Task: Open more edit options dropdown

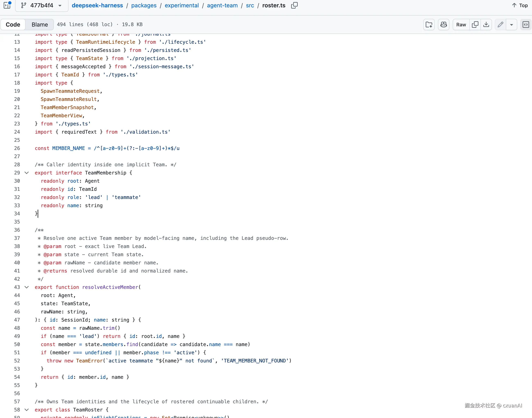Action: click(x=511, y=25)
